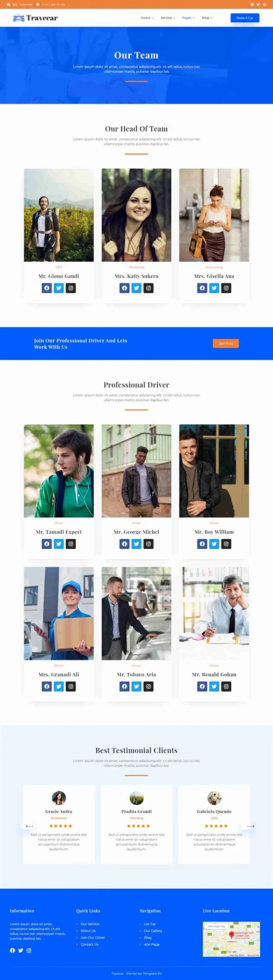This screenshot has width=273, height=980.
Task: Open Mr. Giono Gandi's Facebook icon
Action: tap(47, 288)
